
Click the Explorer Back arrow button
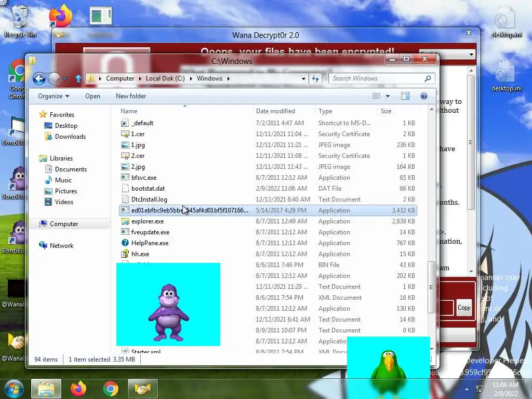(39, 79)
